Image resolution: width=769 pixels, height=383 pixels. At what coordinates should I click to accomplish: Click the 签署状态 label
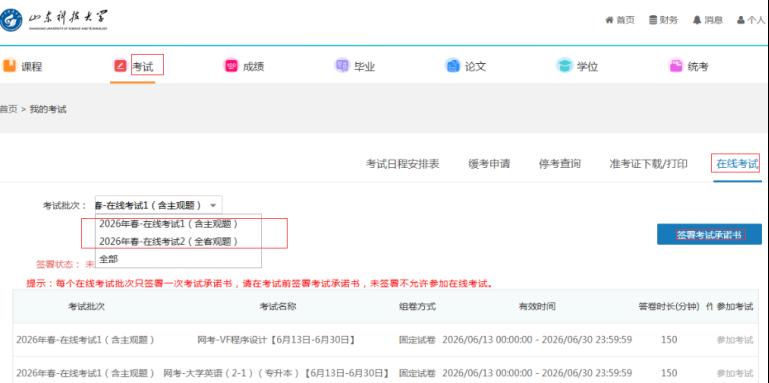pyautogui.click(x=58, y=264)
